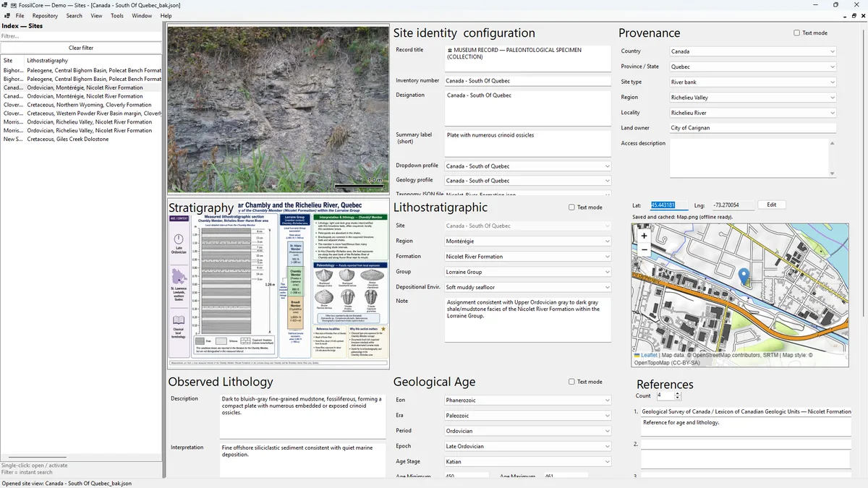Open the Country dropdown showing Canada
868x488 pixels.
coord(753,51)
